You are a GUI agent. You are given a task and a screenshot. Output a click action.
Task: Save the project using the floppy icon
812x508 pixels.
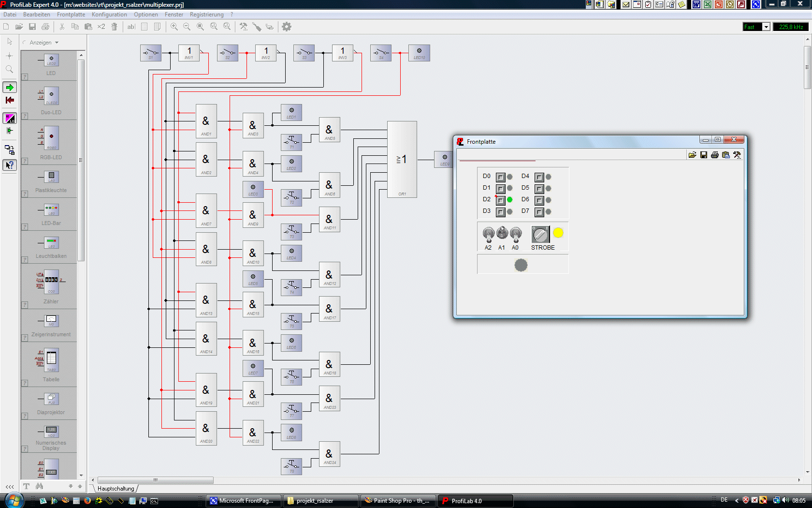click(32, 27)
